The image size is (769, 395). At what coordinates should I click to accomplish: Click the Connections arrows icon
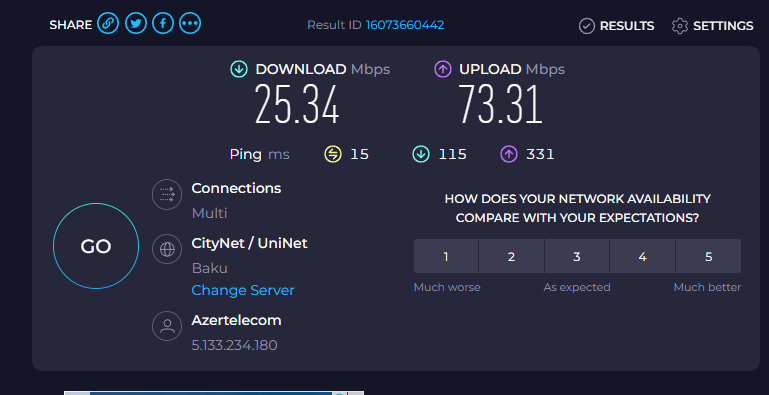click(167, 194)
